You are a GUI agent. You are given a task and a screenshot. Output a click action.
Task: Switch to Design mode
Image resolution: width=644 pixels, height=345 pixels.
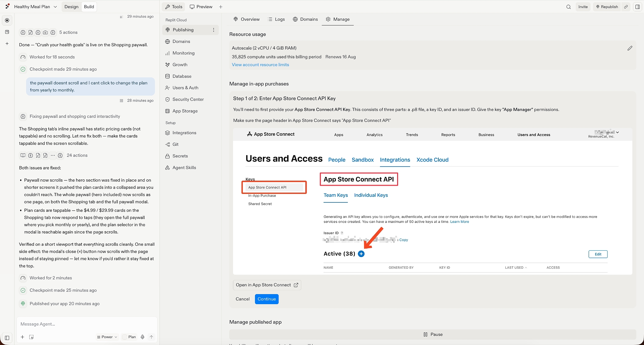(x=71, y=7)
